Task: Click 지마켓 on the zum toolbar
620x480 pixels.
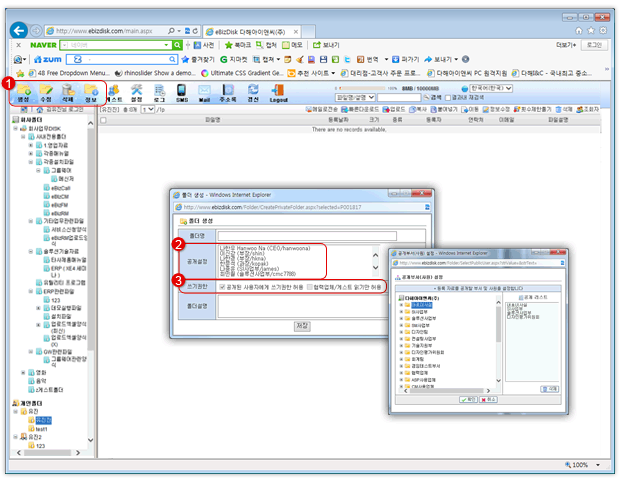Action: click(234, 59)
